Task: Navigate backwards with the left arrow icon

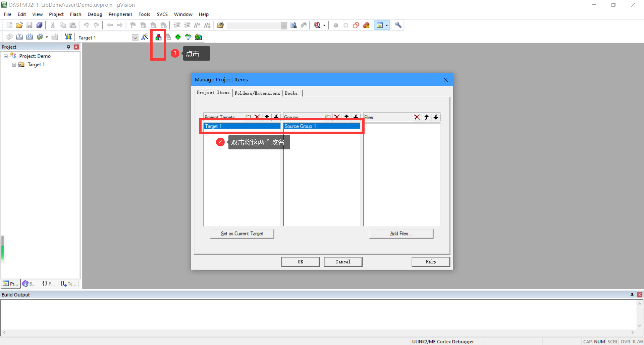Action: tap(110, 25)
